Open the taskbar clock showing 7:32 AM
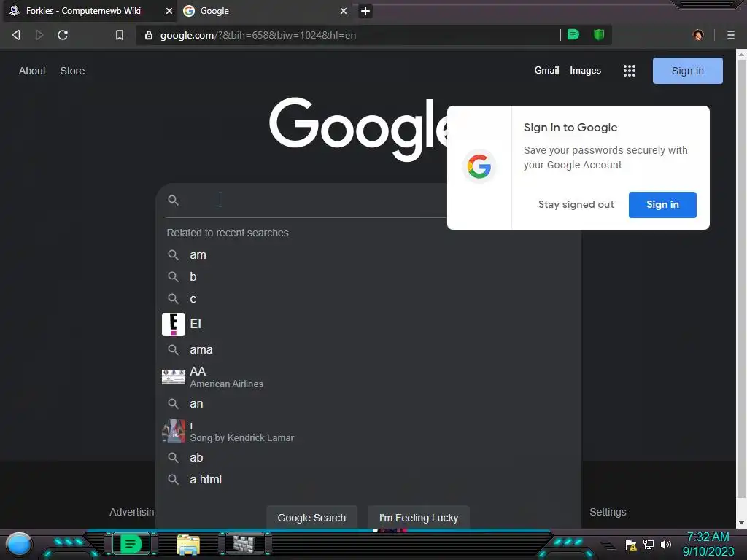 point(708,544)
